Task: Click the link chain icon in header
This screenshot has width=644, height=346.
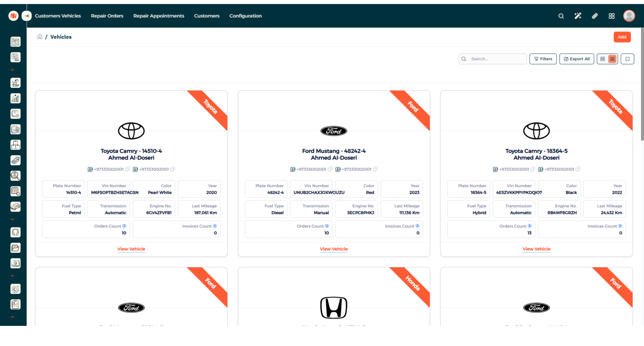Action: point(595,16)
